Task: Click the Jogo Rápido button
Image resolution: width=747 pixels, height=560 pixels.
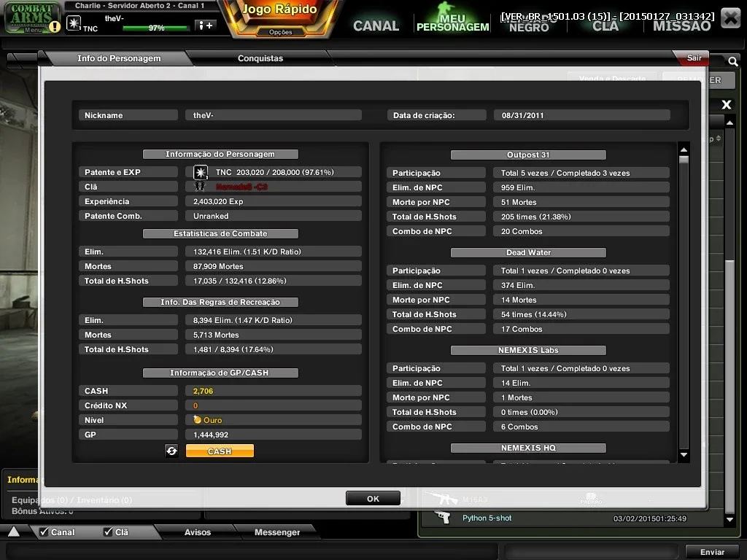Action: point(279,10)
